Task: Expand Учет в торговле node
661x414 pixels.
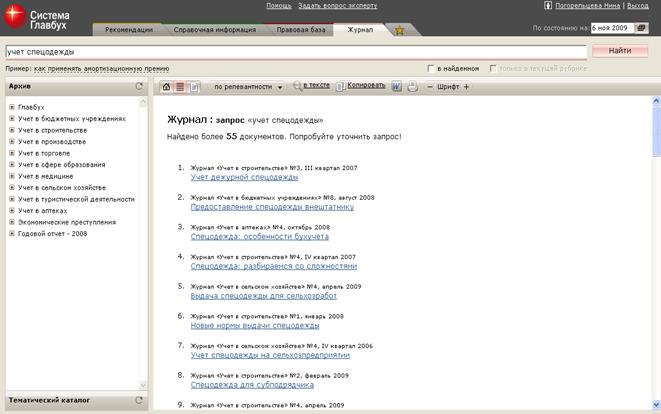Action: [x=12, y=153]
